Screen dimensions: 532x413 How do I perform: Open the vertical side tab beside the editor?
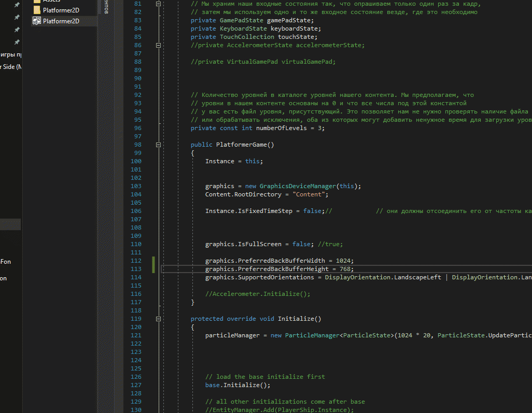(106, 7)
